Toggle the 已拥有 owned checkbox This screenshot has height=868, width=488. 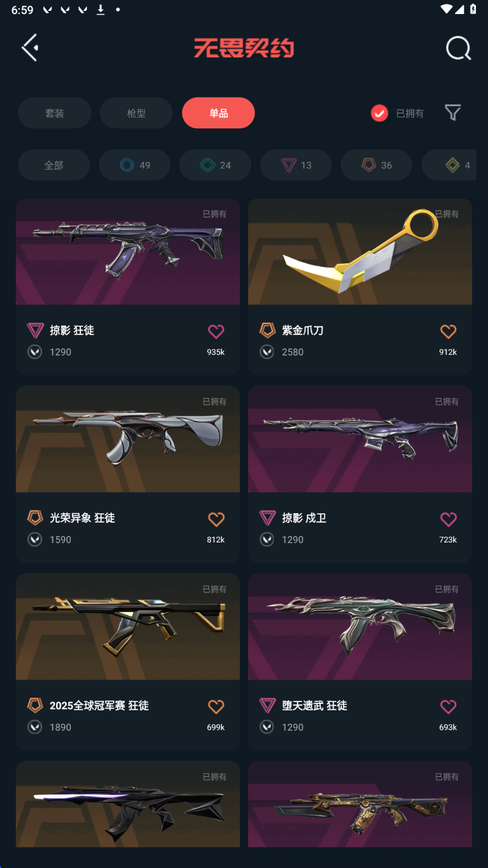pos(380,113)
